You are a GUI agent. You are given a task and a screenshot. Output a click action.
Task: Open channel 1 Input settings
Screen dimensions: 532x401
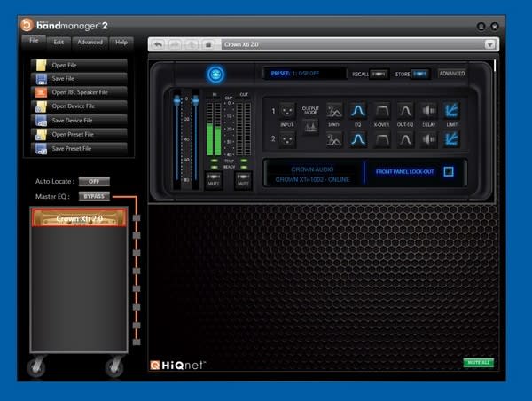click(287, 111)
